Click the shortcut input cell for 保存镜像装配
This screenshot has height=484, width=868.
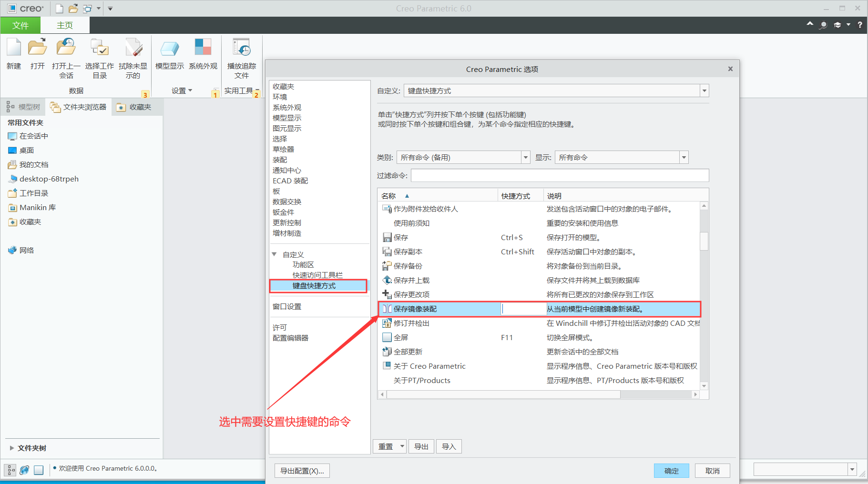coord(523,309)
